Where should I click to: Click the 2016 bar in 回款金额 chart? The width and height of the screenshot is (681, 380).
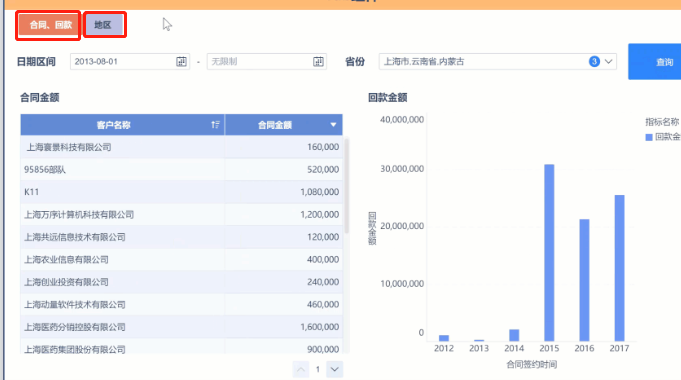[x=585, y=280]
